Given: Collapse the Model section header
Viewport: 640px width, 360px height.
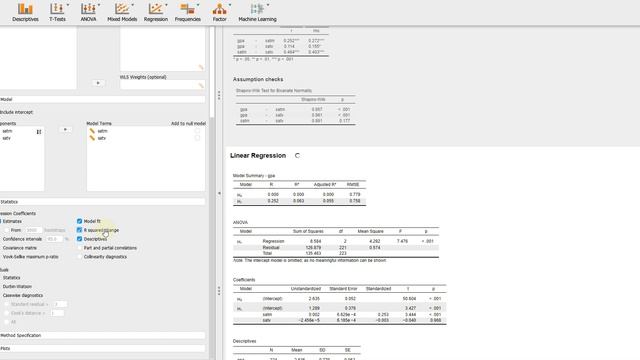Looking at the screenshot, I should [102, 99].
